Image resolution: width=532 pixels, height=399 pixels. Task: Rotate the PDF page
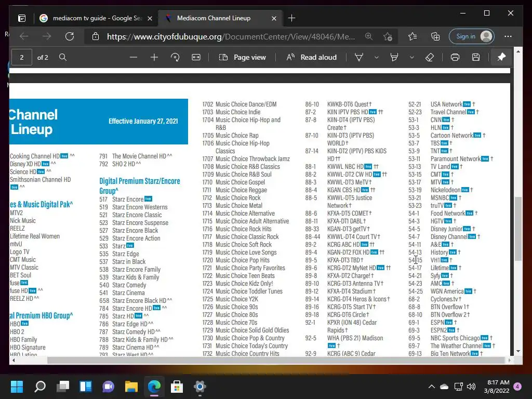click(x=175, y=57)
